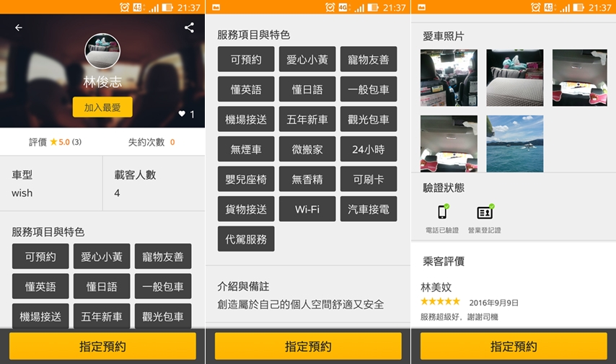Open the 驗證狀態 section heading
The height and width of the screenshot is (364, 616).
tap(444, 187)
